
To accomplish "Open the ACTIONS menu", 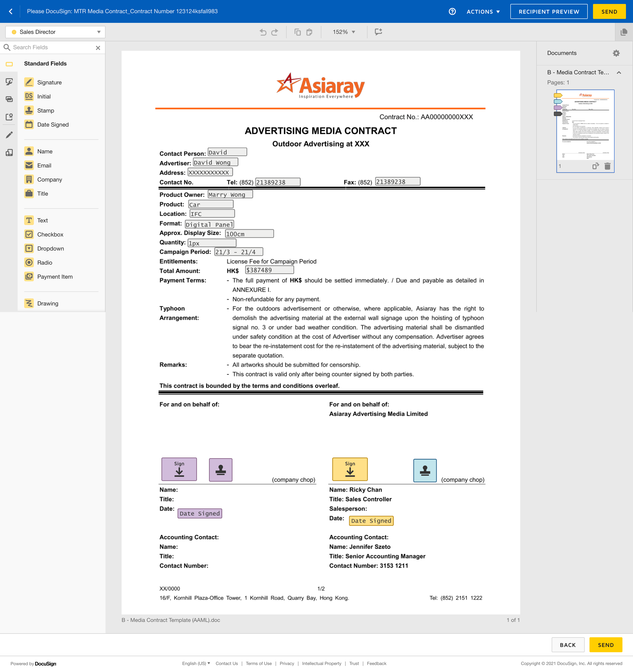I will [483, 12].
